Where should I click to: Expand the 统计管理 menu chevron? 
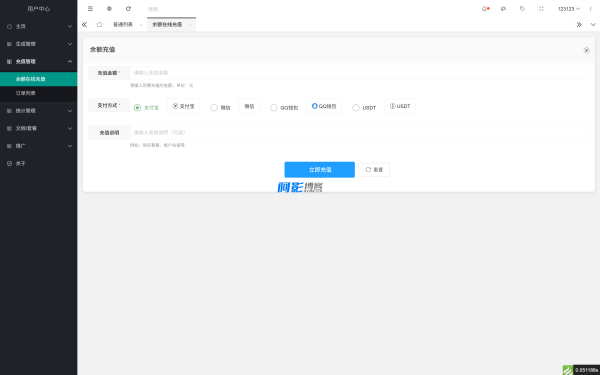pyautogui.click(x=70, y=111)
